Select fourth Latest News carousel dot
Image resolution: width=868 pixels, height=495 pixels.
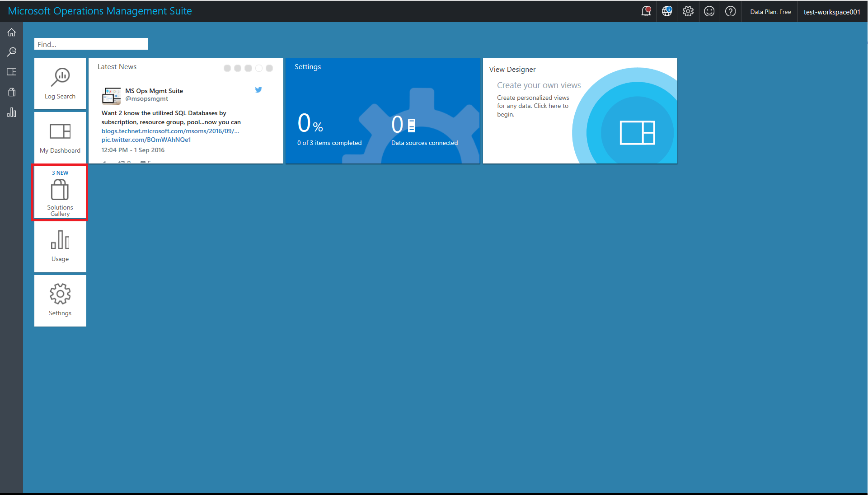(259, 68)
